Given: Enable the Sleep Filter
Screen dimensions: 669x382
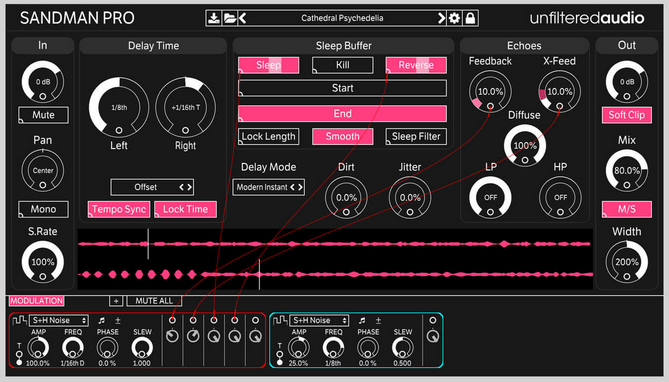Looking at the screenshot, I should click(x=416, y=137).
